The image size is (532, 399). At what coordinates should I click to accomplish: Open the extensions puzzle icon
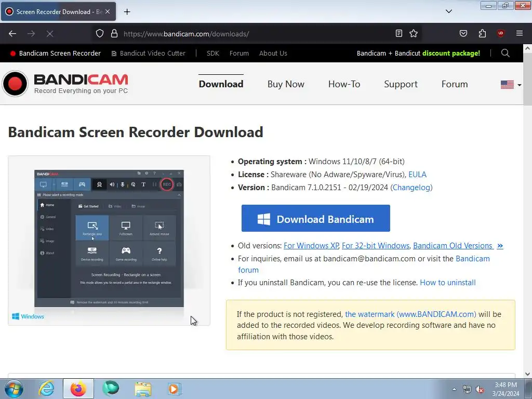tap(482, 33)
